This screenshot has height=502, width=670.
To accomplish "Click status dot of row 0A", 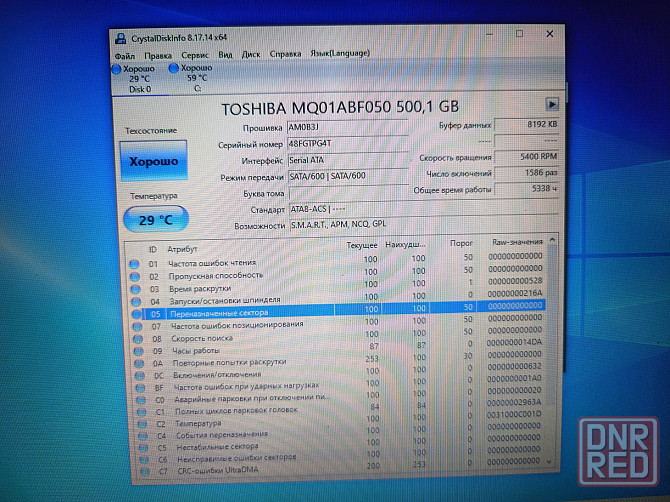I will [x=139, y=364].
